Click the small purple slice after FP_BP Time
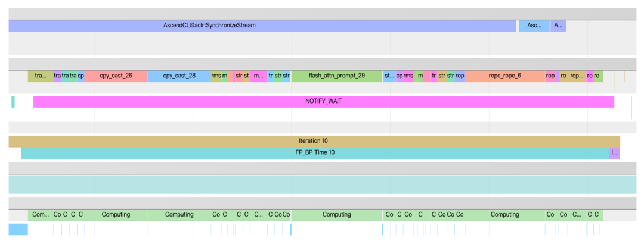The height and width of the screenshot is (250, 644). [615, 153]
